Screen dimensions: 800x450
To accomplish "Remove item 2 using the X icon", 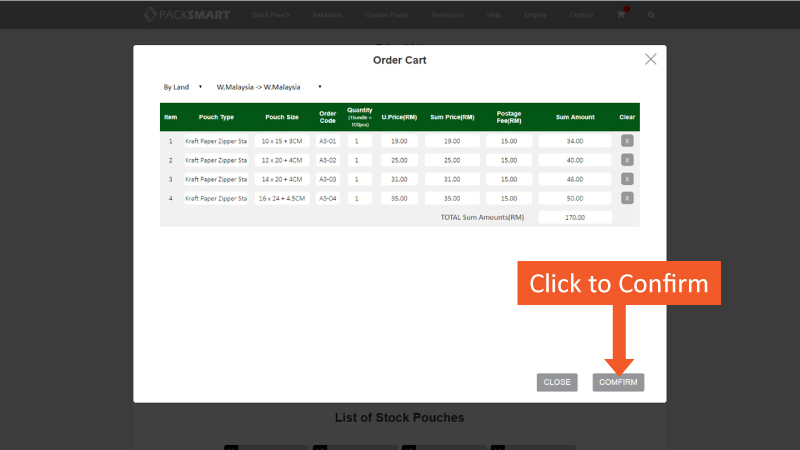I will click(x=627, y=160).
